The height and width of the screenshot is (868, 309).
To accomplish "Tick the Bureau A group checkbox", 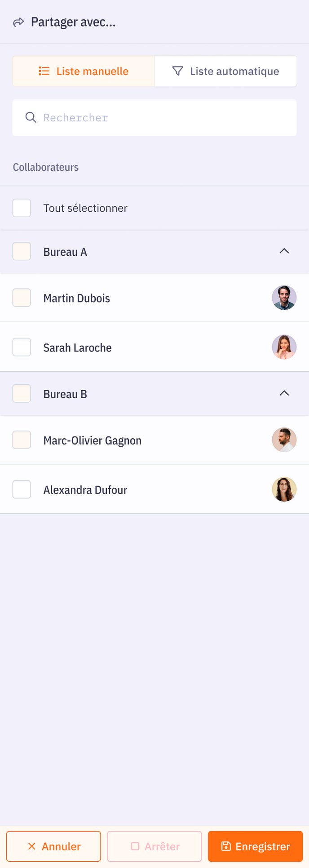I will click(22, 251).
